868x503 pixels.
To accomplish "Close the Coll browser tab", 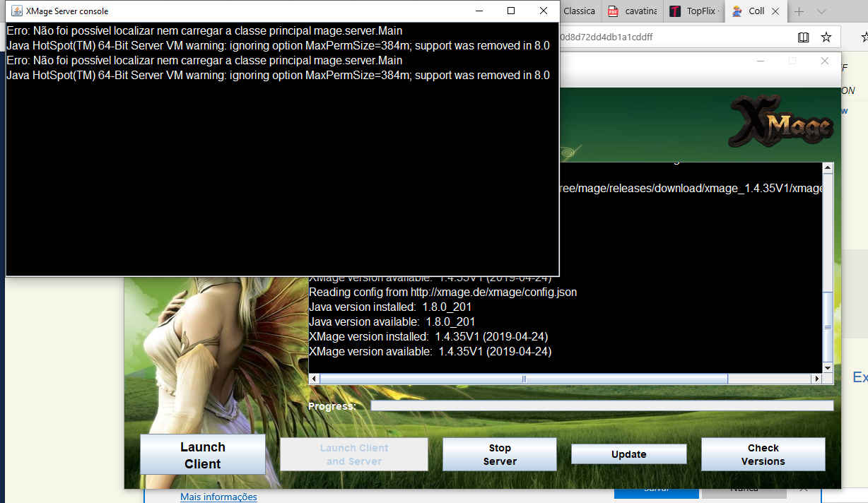I will coord(775,11).
